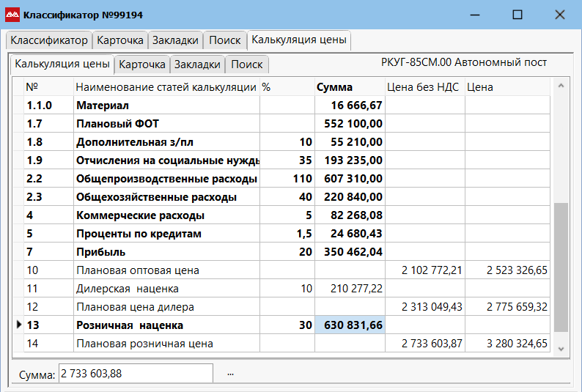Select the Розничная наценка sum cell 630 831,66
This screenshot has height=392, width=582.
[350, 325]
